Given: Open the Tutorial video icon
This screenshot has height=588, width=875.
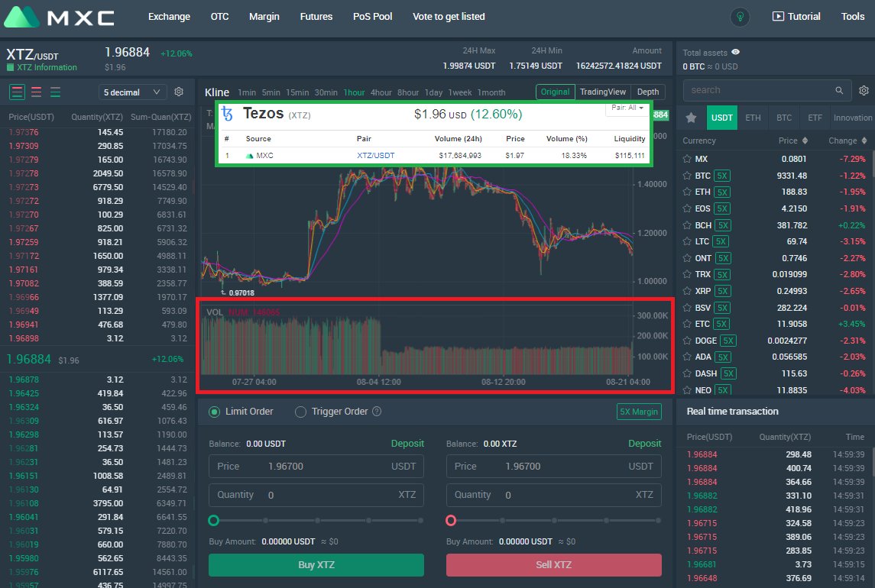Looking at the screenshot, I should pos(778,16).
